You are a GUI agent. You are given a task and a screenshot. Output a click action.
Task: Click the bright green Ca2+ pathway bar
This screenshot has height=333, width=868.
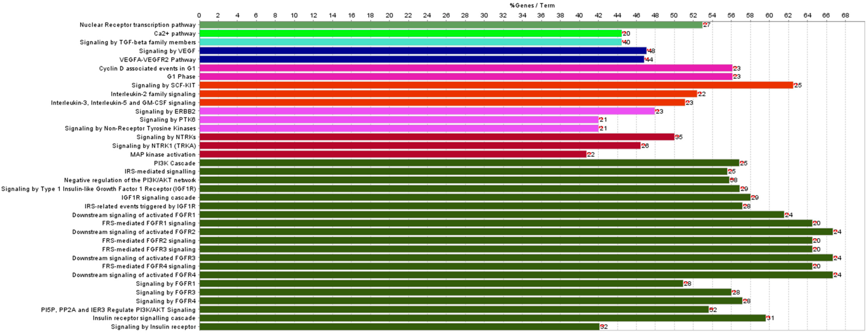click(x=410, y=33)
